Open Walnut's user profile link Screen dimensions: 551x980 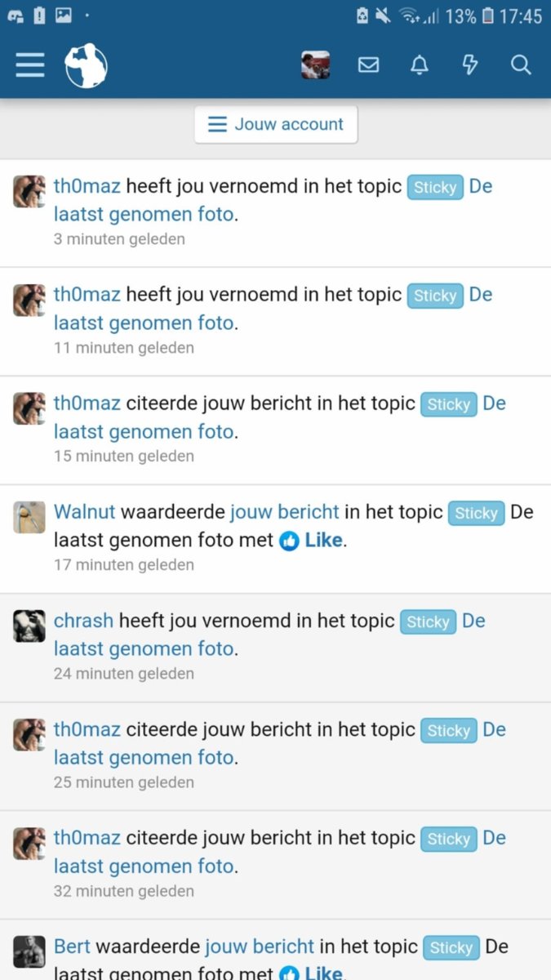pos(85,512)
